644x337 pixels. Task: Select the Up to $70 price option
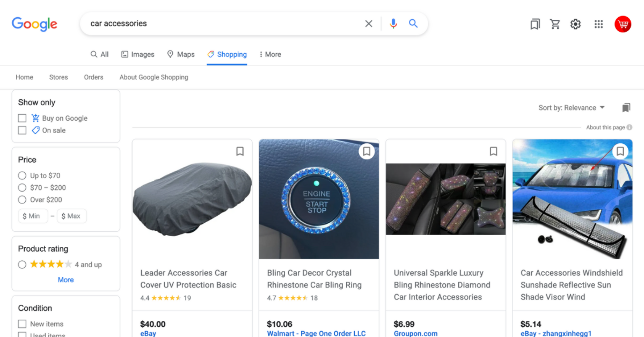22,175
